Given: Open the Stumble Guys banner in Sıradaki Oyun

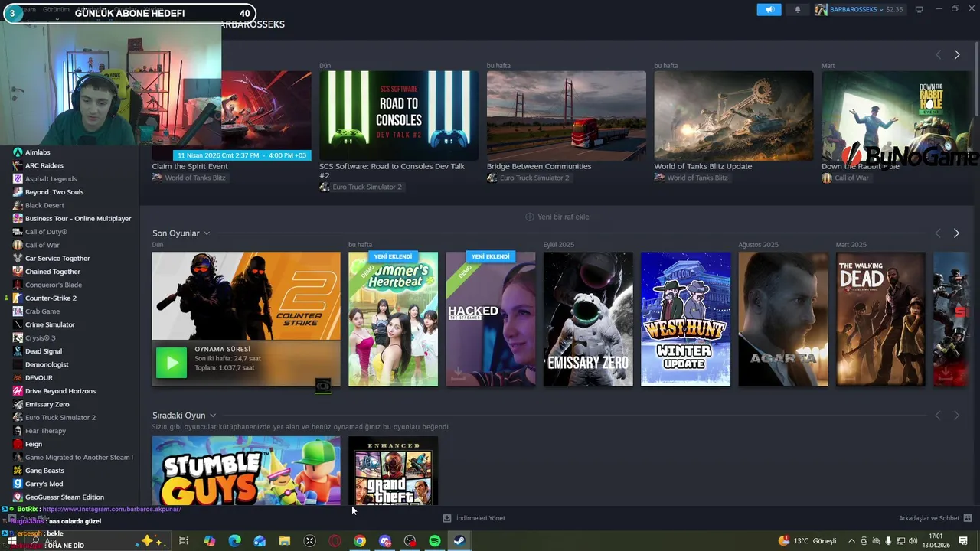Looking at the screenshot, I should pos(246,470).
